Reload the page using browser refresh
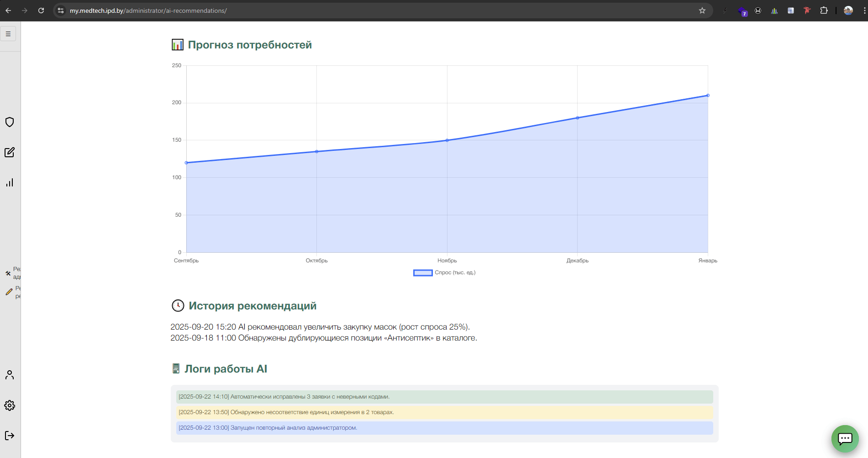 coord(41,11)
